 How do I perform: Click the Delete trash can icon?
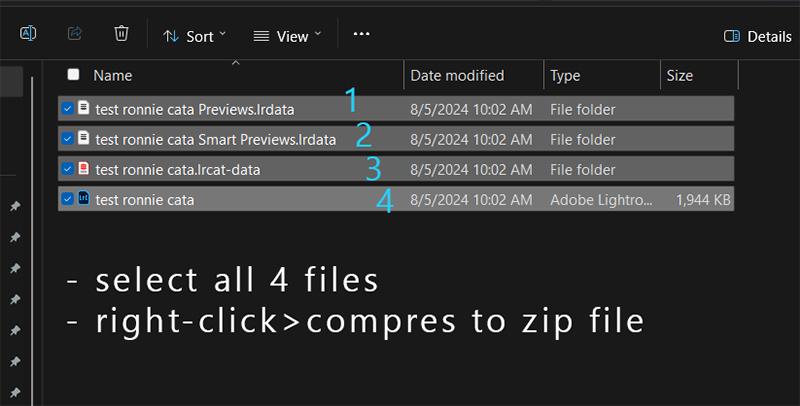tap(121, 34)
